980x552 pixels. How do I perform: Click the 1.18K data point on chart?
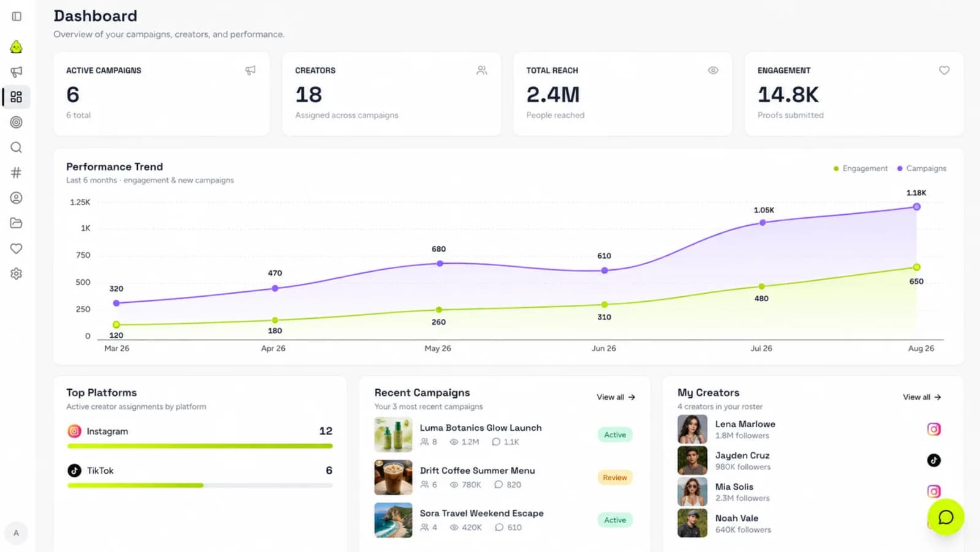[x=916, y=207]
